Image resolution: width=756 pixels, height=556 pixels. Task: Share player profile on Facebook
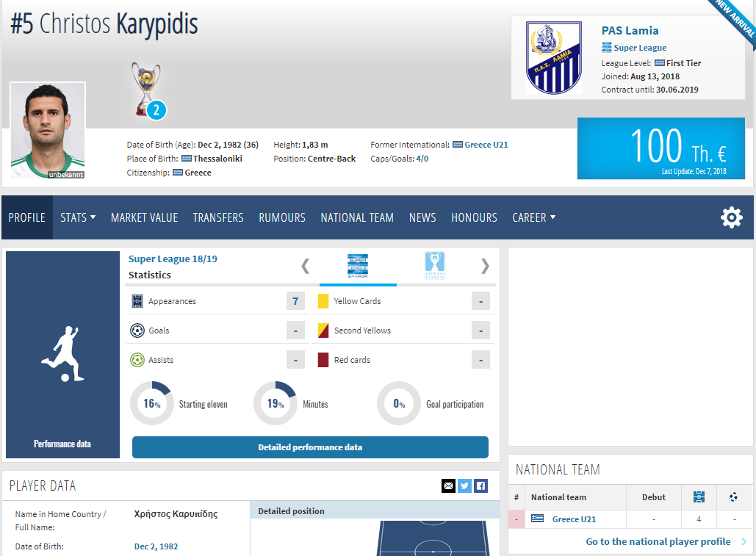[x=480, y=485]
